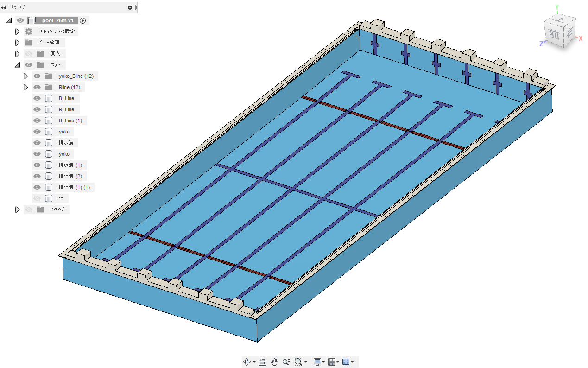Click the browser panel minimize dot button
Image resolution: width=588 pixels, height=368 pixels.
click(130, 7)
